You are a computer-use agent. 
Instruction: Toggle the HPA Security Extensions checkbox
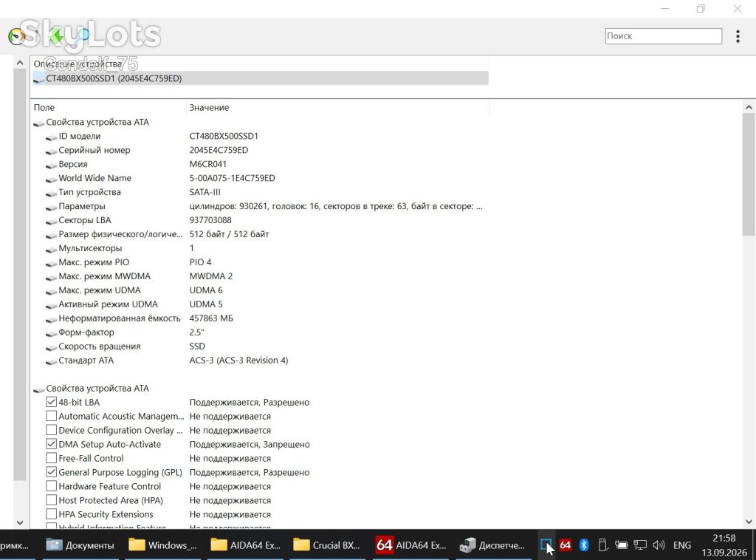tap(51, 513)
